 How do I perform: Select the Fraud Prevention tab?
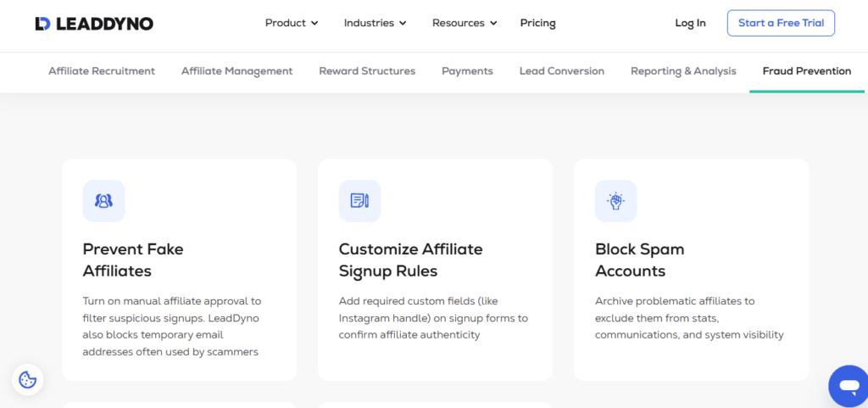pyautogui.click(x=806, y=71)
